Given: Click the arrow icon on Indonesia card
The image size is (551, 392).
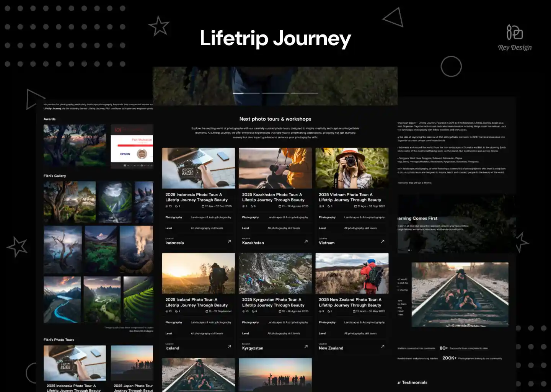Looking at the screenshot, I should tap(229, 242).
